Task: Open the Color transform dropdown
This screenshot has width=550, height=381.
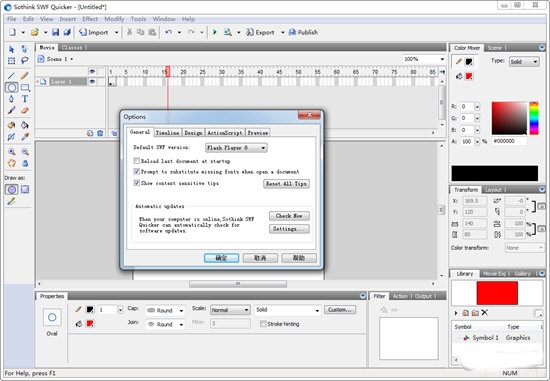Action: (524, 248)
